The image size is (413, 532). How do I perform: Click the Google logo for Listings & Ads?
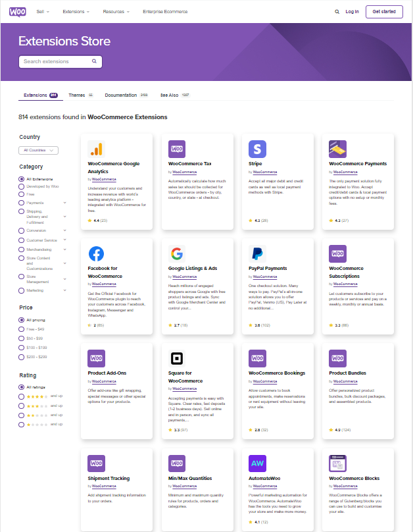pos(177,253)
